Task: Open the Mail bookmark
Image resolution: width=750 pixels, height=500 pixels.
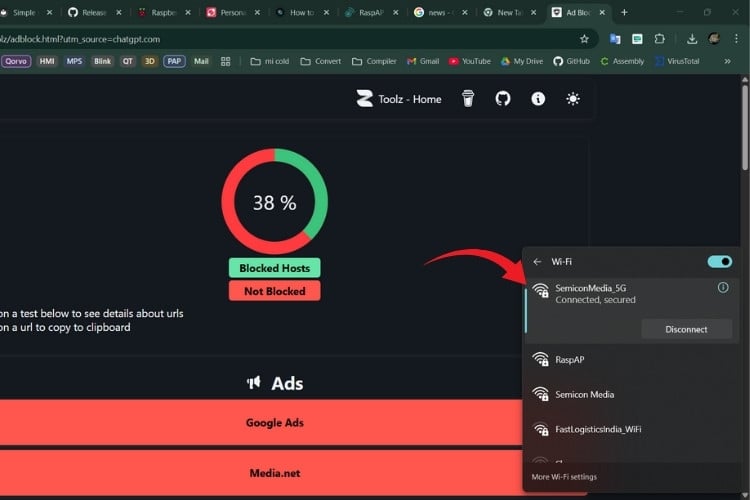Action: point(201,61)
